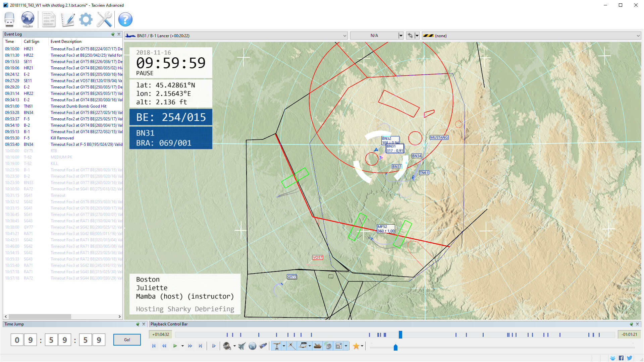This screenshot has height=362, width=644.
Task: Toggle the radar sensor display
Action: tap(327, 346)
